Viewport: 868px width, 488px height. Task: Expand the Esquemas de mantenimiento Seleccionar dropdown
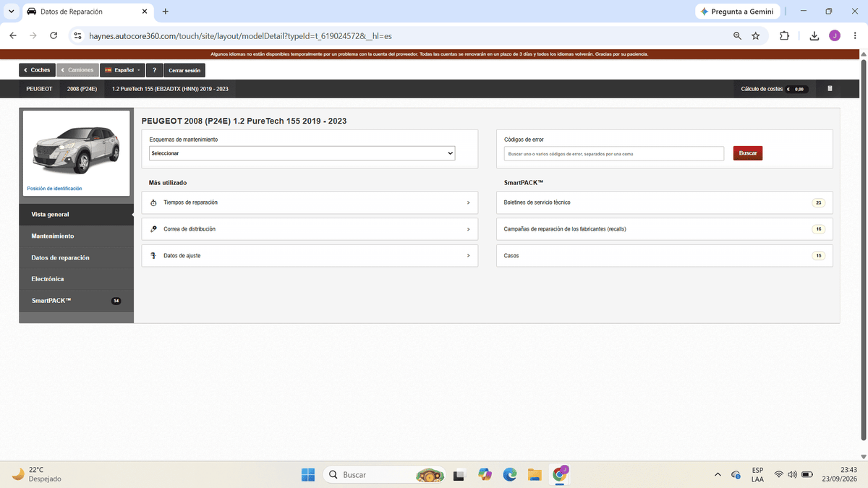coord(302,153)
